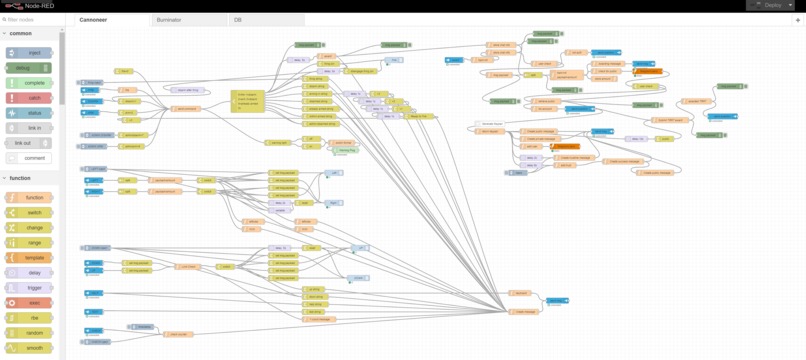Screen dimensions: 806x360
Task: Focus the filter nodes search field
Action: [32, 20]
